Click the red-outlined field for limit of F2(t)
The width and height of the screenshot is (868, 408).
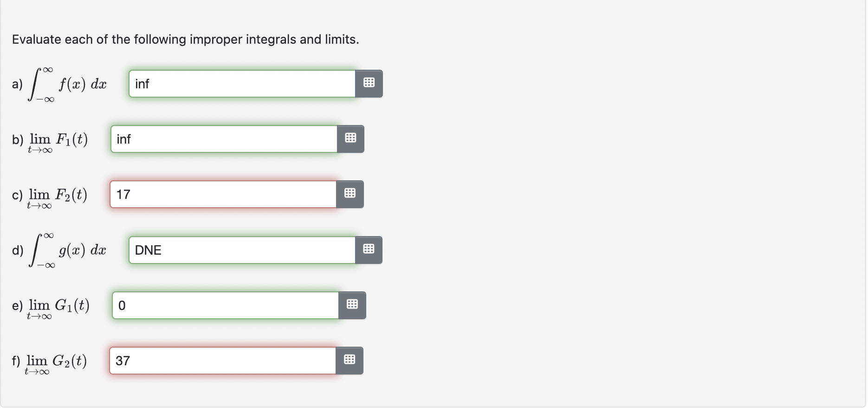coord(223,194)
